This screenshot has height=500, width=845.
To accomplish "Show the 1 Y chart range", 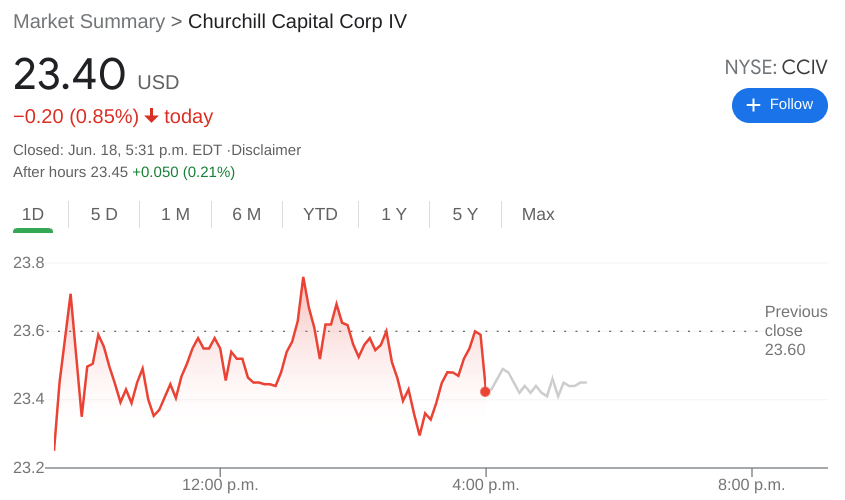I will [x=394, y=214].
